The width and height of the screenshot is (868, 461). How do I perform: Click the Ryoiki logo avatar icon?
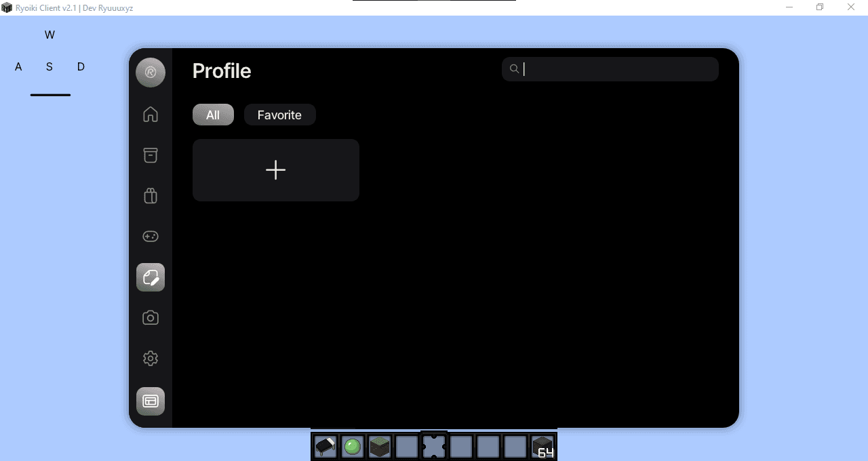click(x=151, y=73)
